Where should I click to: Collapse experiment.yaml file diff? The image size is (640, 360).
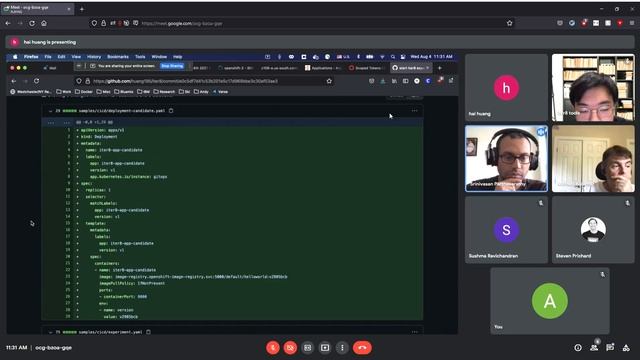(x=50, y=332)
